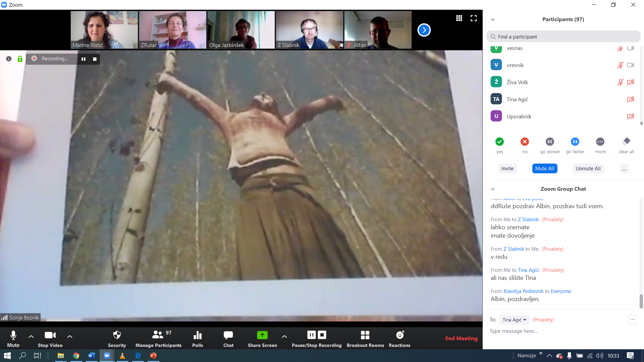The width and height of the screenshot is (644, 362).
Task: Toggle Uporabnik's disabled video icon
Action: click(x=631, y=116)
